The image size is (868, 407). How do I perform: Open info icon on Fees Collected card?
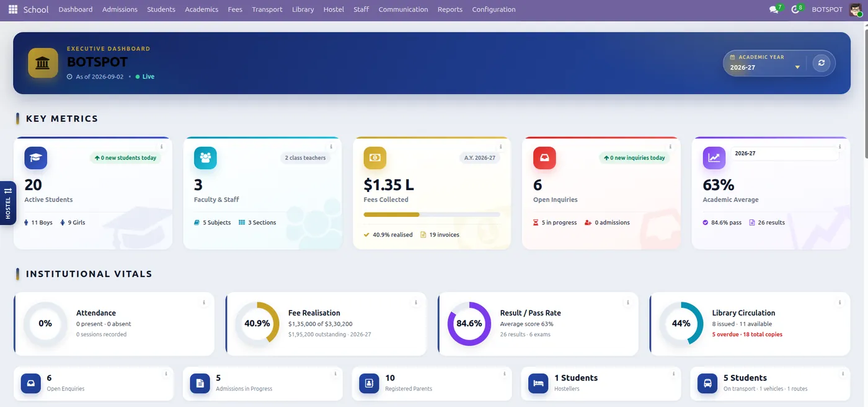(501, 147)
